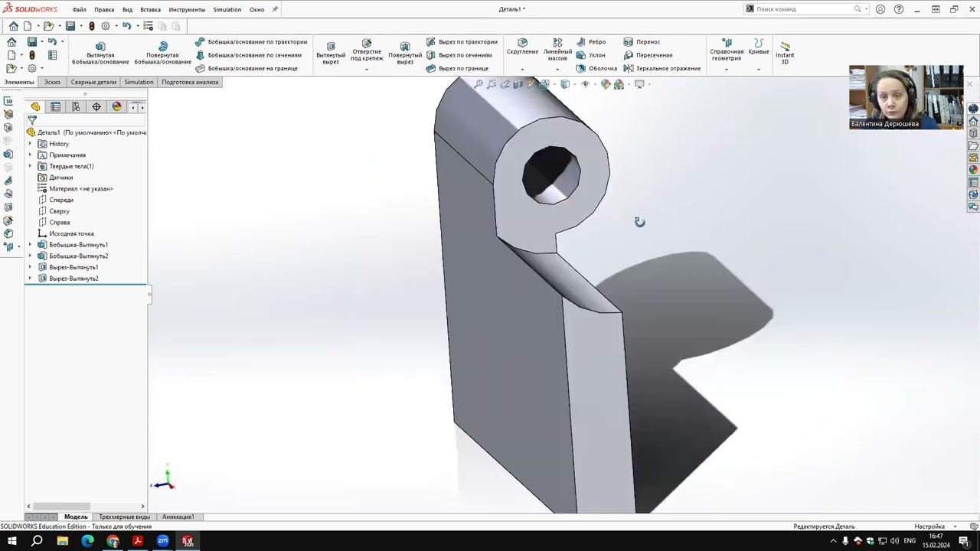Select the Сверху plane
Image resolution: width=980 pixels, height=551 pixels.
click(59, 211)
